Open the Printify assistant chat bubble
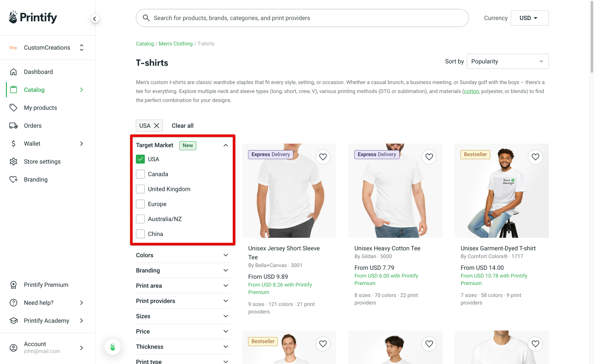This screenshot has height=364, width=594. point(113,347)
